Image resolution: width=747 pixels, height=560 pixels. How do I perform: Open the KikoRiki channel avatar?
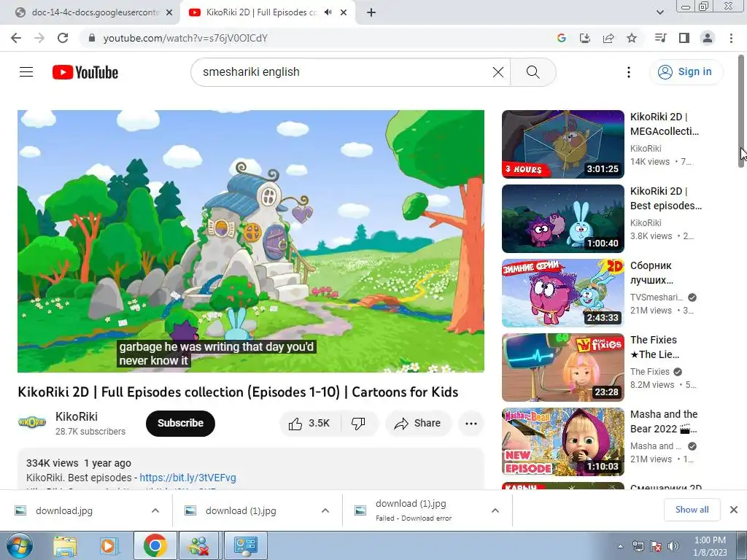pyautogui.click(x=32, y=422)
